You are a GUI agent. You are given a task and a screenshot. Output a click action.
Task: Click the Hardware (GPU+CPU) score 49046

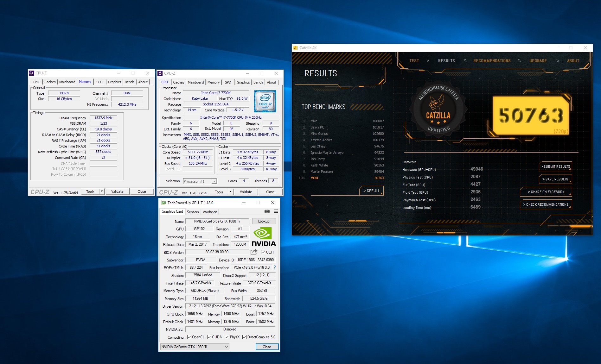[x=476, y=169]
